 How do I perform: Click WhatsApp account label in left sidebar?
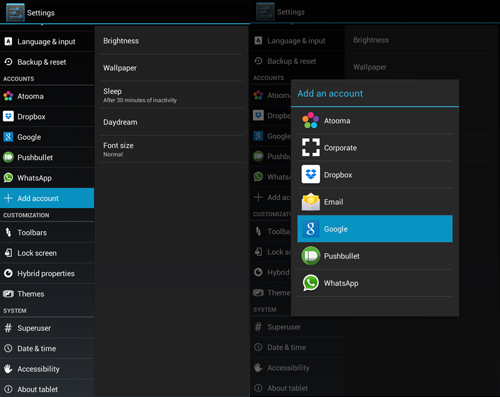coord(34,178)
